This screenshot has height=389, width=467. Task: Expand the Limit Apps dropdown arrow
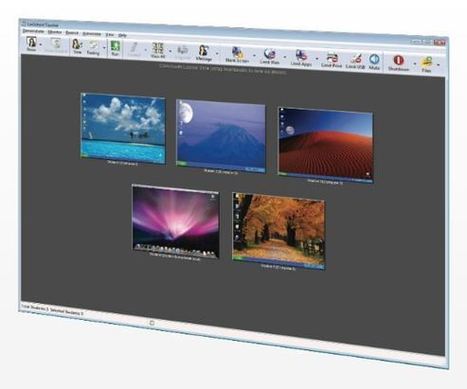[x=317, y=59]
